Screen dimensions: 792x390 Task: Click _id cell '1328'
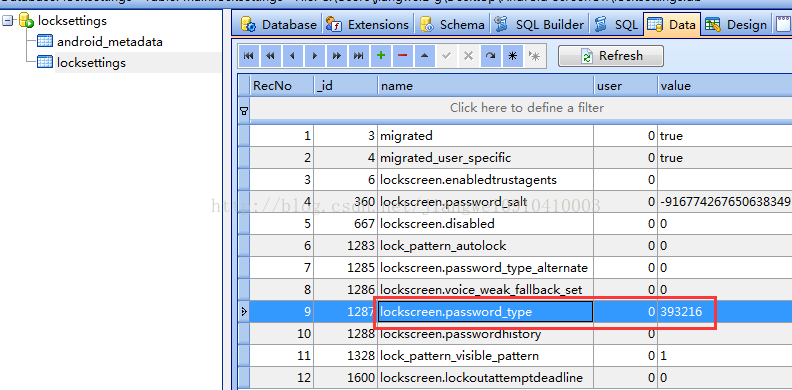(x=345, y=356)
